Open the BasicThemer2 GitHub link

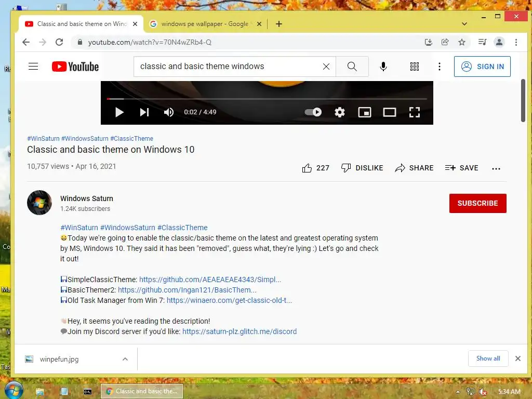tap(187, 290)
